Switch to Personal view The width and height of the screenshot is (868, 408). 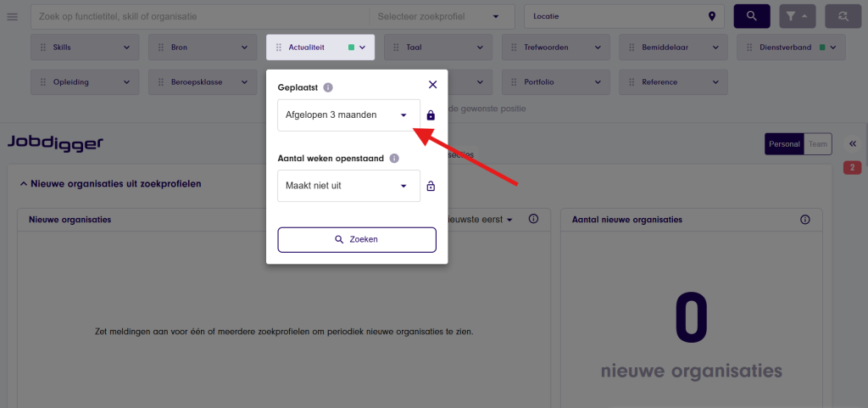(x=784, y=144)
